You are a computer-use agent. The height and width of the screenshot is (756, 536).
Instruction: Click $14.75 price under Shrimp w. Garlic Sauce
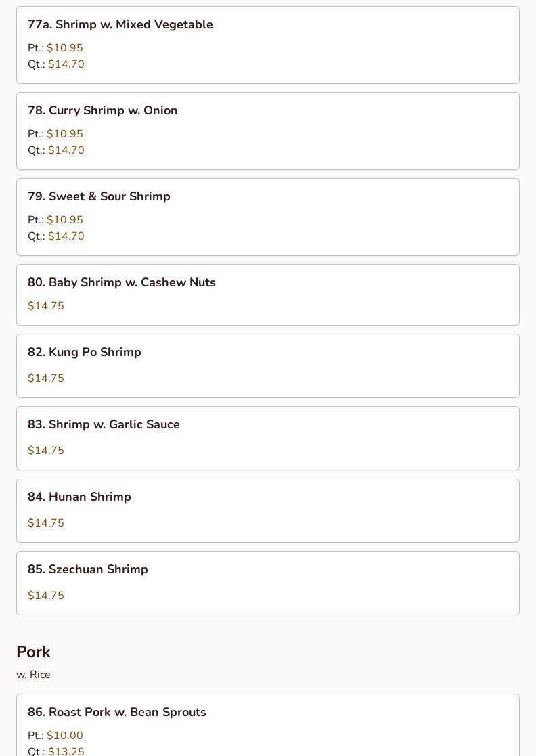click(x=46, y=451)
